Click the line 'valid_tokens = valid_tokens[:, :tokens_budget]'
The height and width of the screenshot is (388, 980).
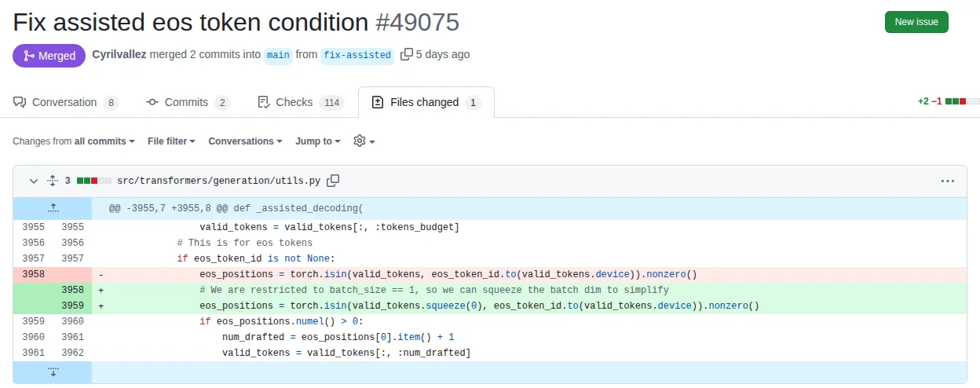click(x=329, y=227)
